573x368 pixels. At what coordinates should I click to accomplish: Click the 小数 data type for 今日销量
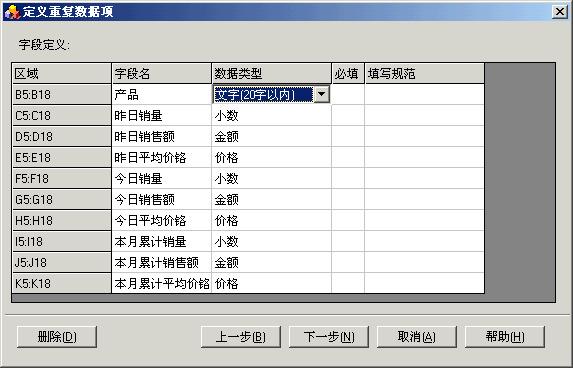coord(272,178)
